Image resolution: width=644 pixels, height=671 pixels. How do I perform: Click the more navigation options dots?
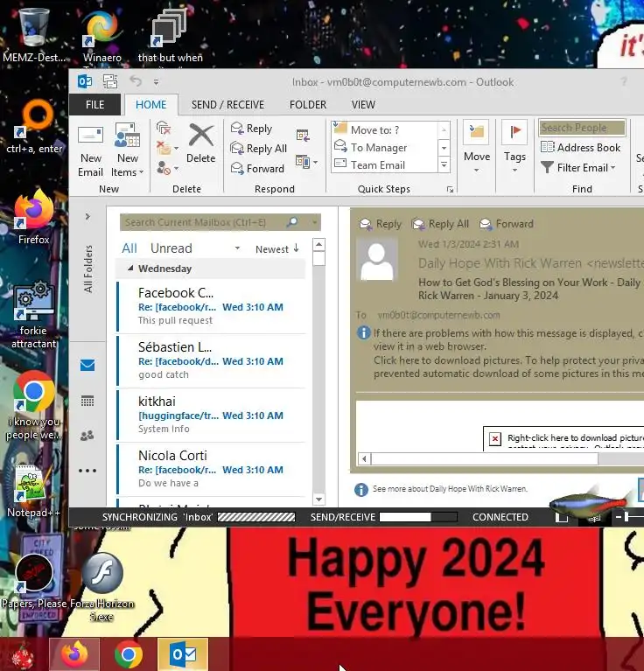click(87, 471)
